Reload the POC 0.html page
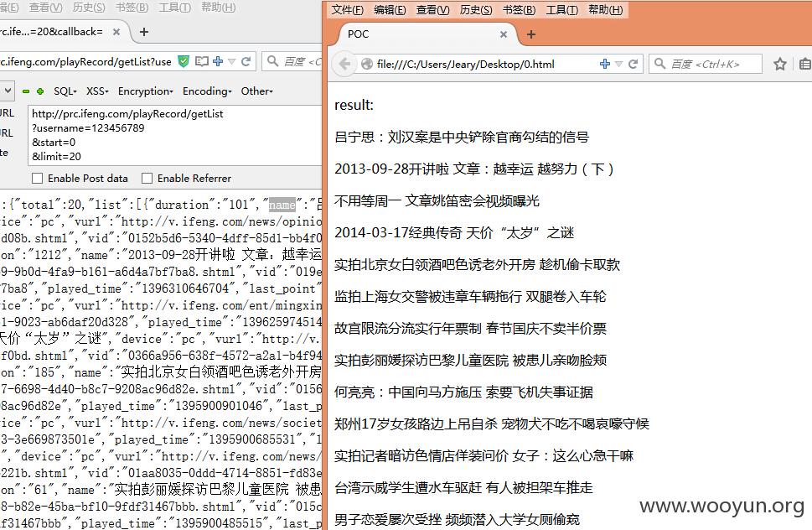This screenshot has height=530, width=812. [633, 64]
